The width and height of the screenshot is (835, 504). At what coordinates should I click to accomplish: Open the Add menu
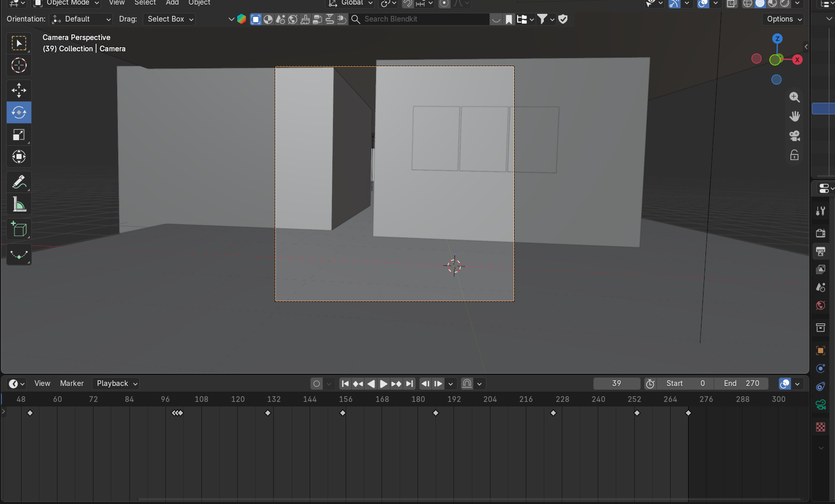click(x=173, y=3)
